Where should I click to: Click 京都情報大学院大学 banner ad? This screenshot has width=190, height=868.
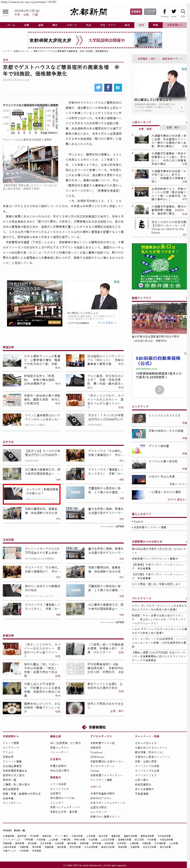(x=95, y=40)
